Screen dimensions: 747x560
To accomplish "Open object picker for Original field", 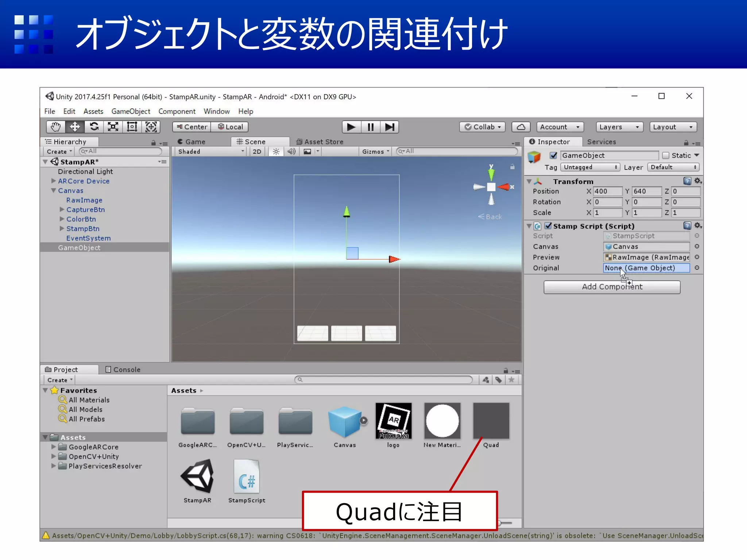I will [697, 268].
